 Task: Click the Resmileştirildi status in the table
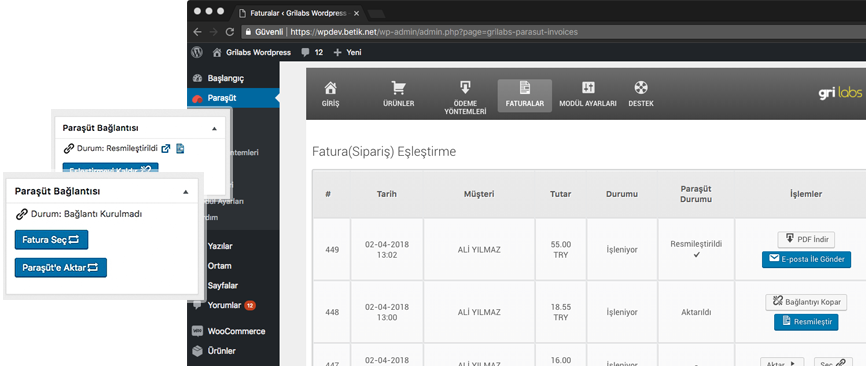click(x=696, y=244)
